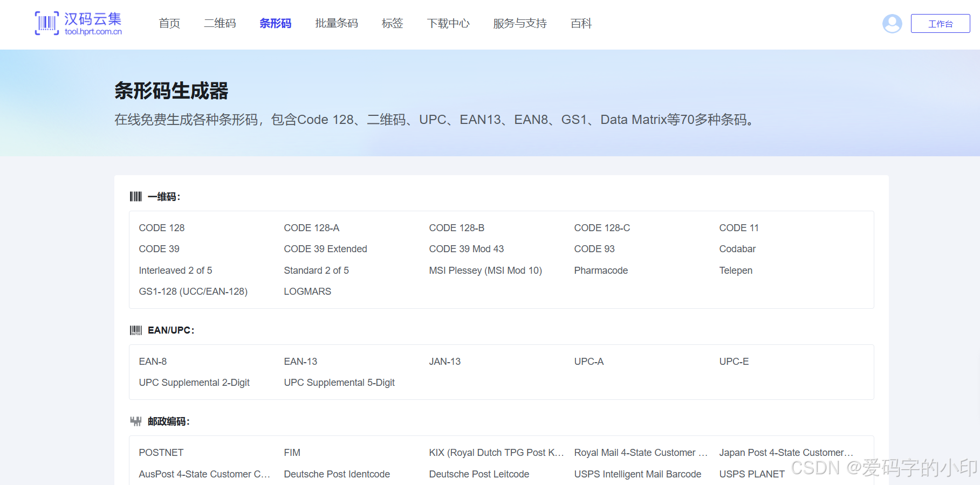This screenshot has height=485, width=980.
Task: Click the 汉码云集 logo
Action: pyautogui.click(x=79, y=24)
